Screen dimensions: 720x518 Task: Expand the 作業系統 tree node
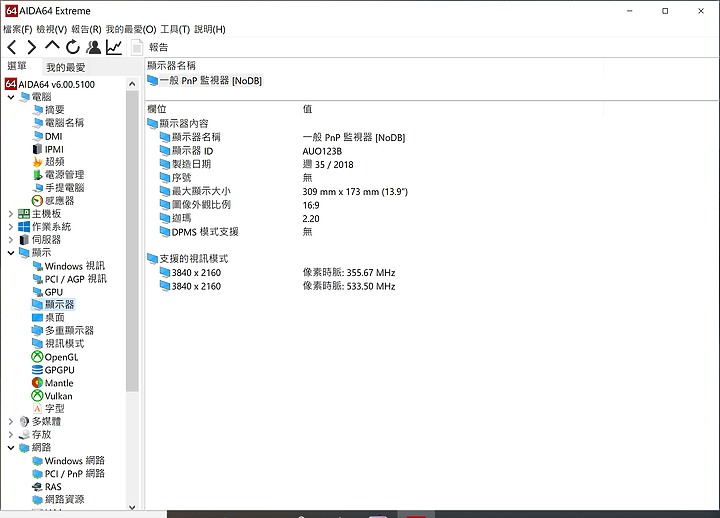(x=11, y=226)
